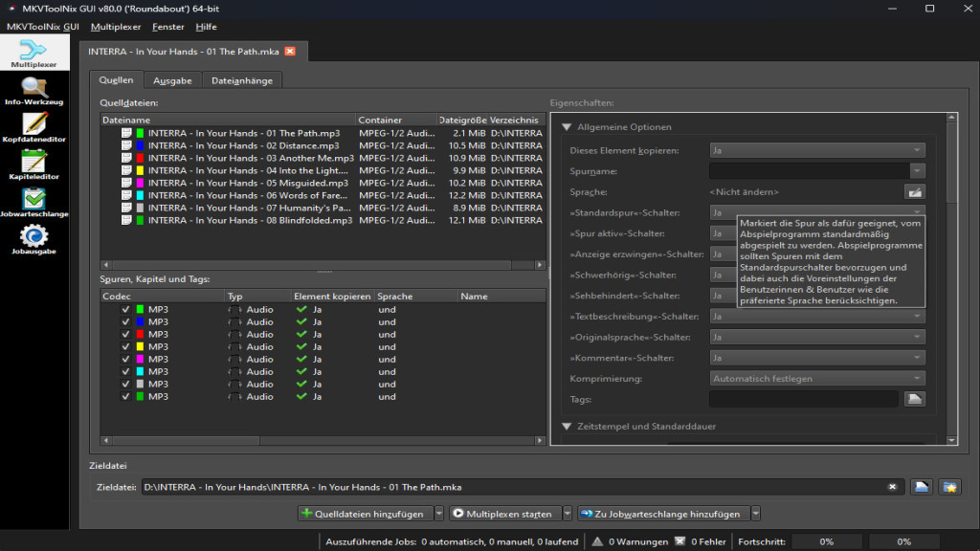The image size is (980, 551).
Task: Close the 01 The Path.mka tab
Action: (x=290, y=51)
